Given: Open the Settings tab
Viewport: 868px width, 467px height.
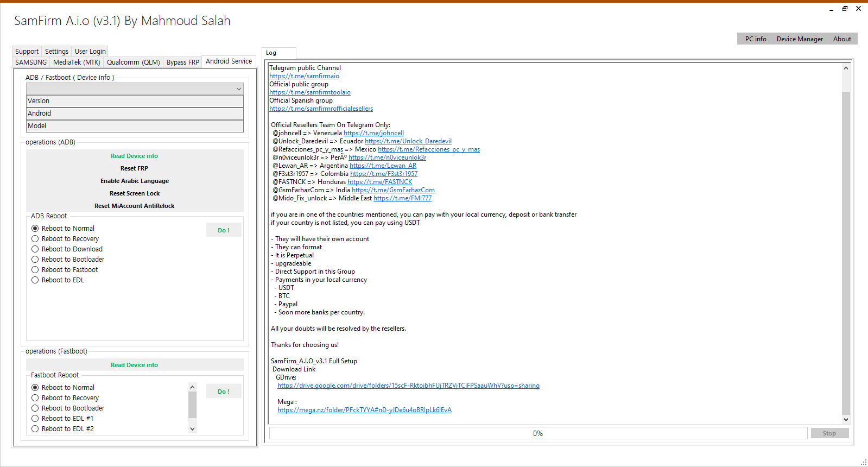Looking at the screenshot, I should (x=56, y=52).
